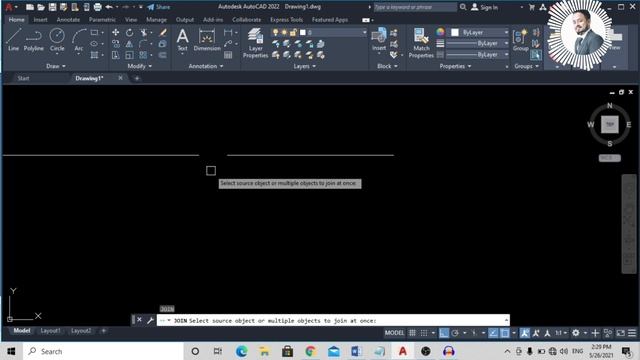
Task: Insert a Table from Annotation panel
Action: 228,55
